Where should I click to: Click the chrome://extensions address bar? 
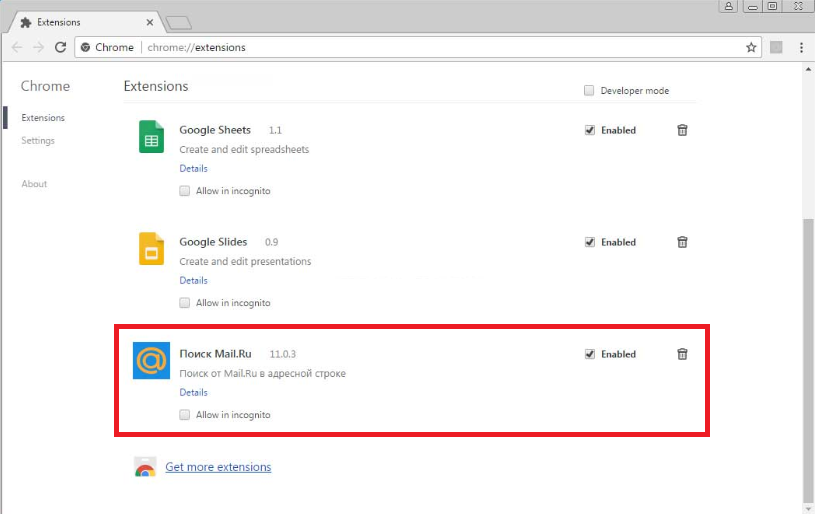418,47
